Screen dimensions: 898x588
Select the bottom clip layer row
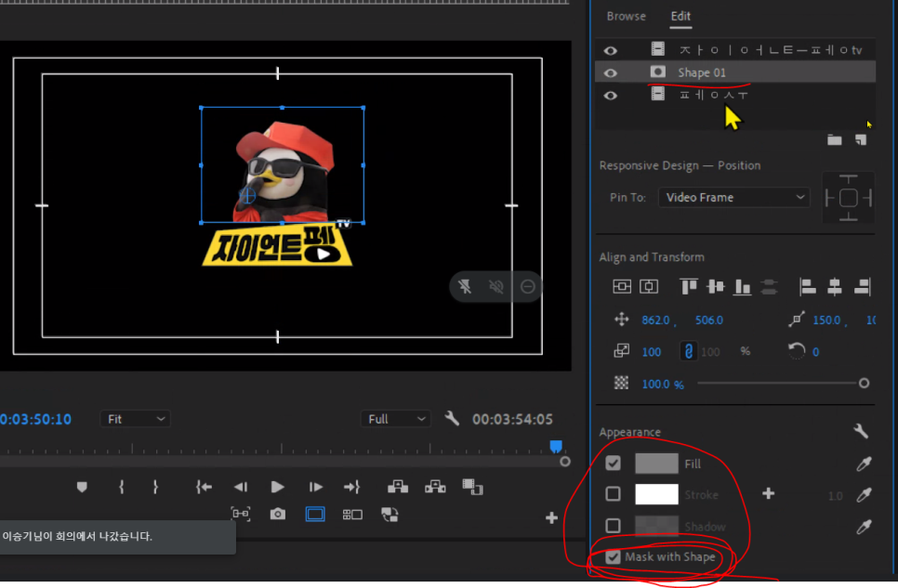click(x=735, y=95)
